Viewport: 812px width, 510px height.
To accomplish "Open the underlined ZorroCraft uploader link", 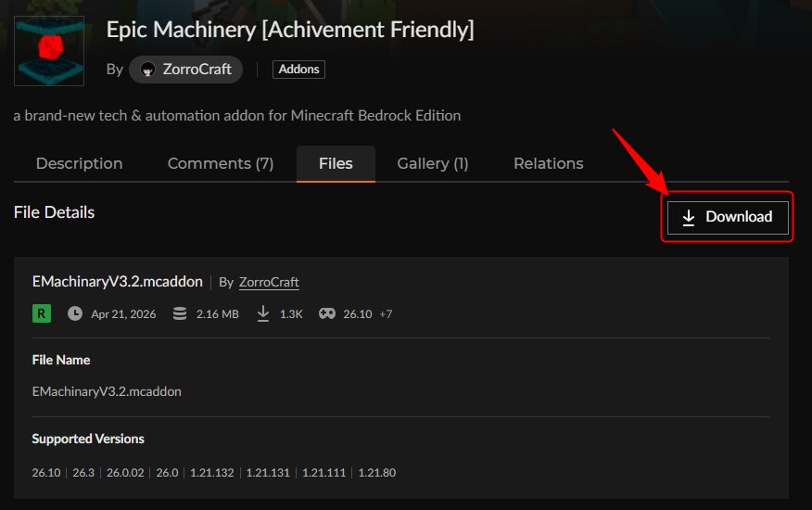I will click(x=269, y=282).
